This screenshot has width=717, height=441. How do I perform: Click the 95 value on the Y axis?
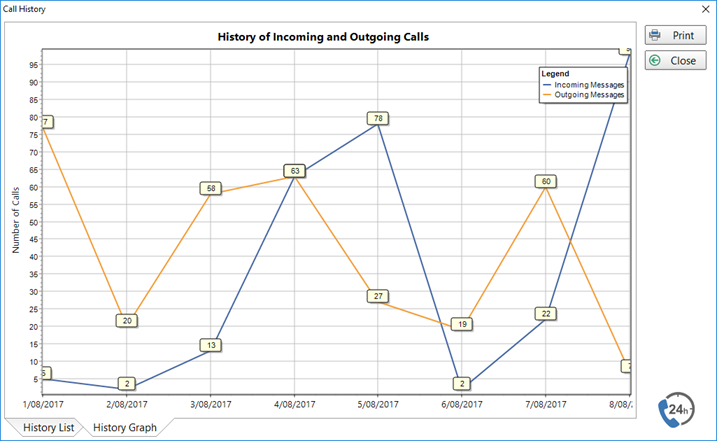point(33,65)
